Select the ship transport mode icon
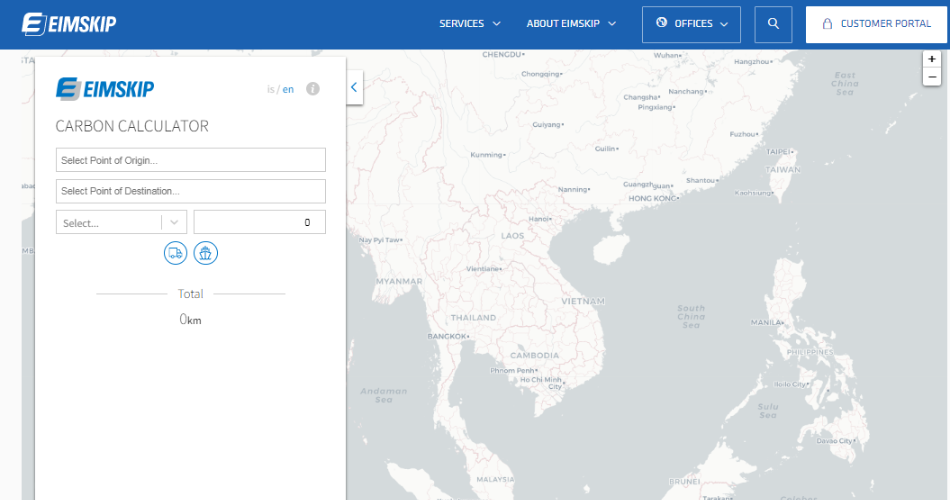Viewport: 950px width, 500px height. (206, 253)
